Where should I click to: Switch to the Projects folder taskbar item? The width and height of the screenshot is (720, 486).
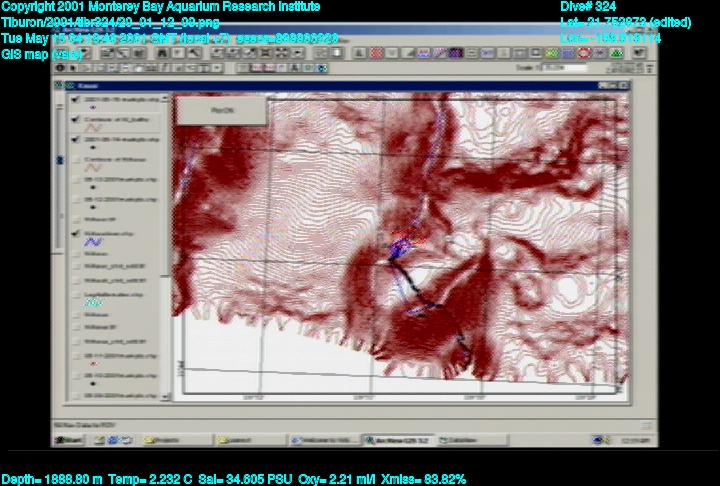click(x=171, y=440)
